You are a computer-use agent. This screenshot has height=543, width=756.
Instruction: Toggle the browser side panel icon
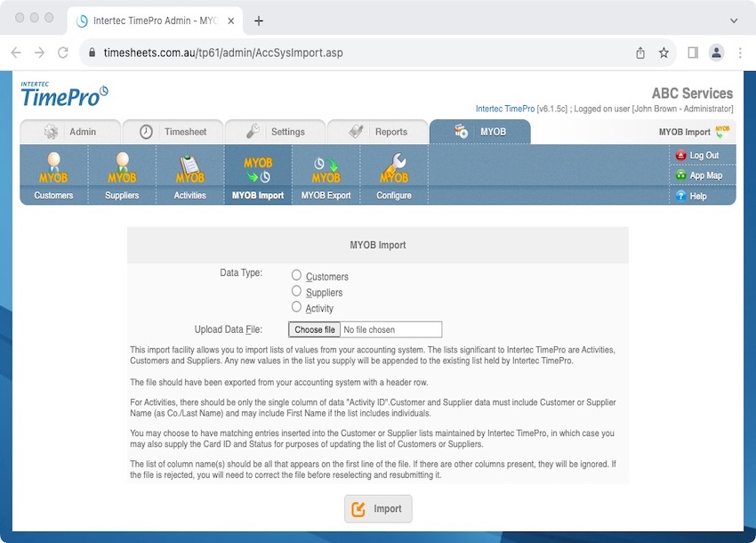[693, 53]
